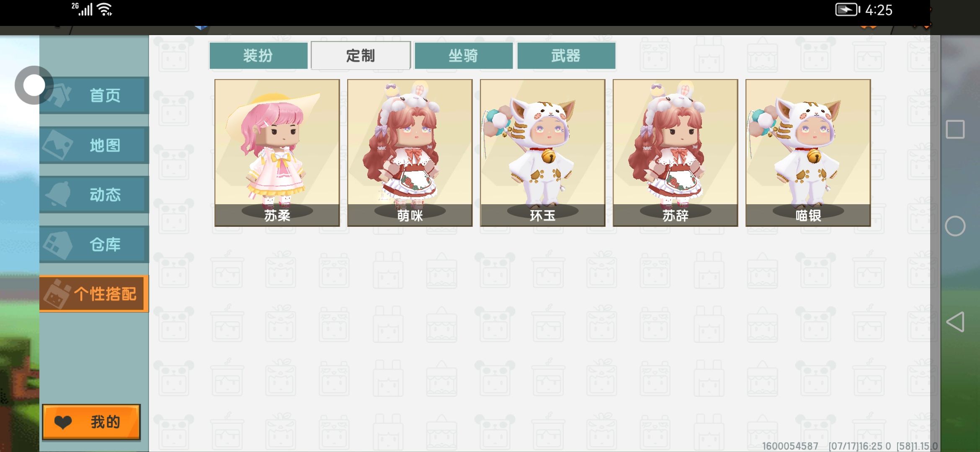Image resolution: width=980 pixels, height=452 pixels.
Task: Open the 地图 map sidebar item
Action: (94, 145)
